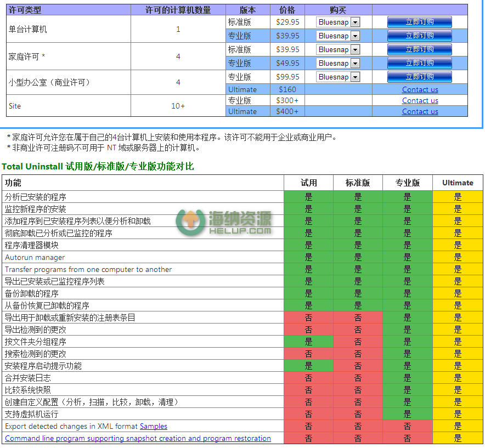Click 立即订购 for 家庭许可 标准版 $39.95

coord(419,49)
